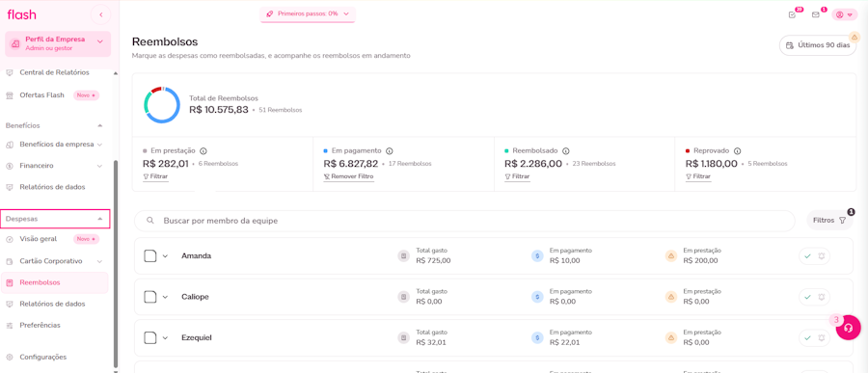Open the tasks checklist icon in header
Image resolution: width=868 pixels, height=373 pixels.
(792, 15)
